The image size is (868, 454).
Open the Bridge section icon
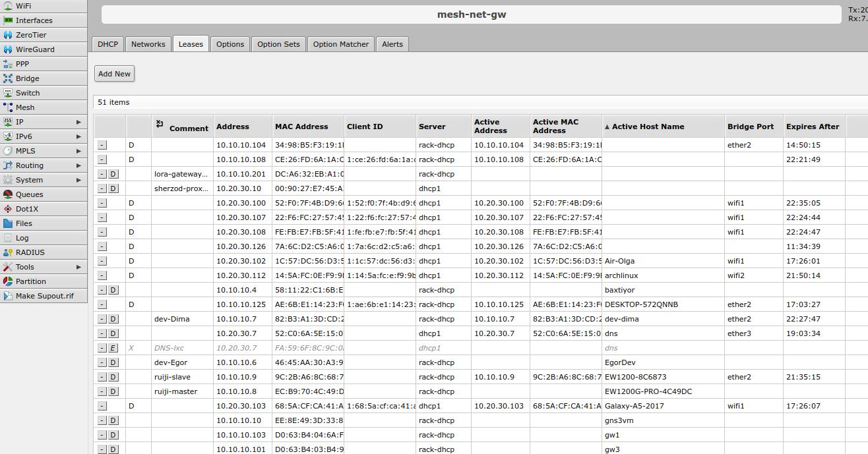[x=8, y=78]
